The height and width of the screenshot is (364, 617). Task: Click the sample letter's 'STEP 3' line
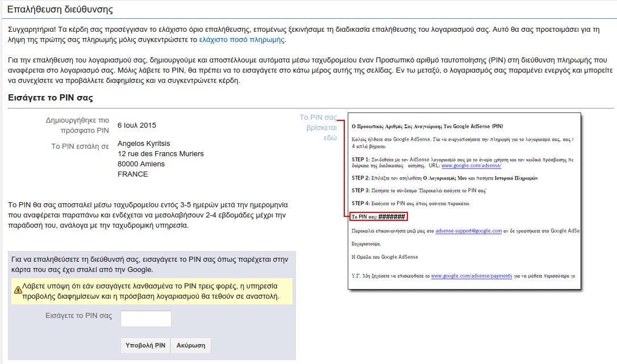419,191
